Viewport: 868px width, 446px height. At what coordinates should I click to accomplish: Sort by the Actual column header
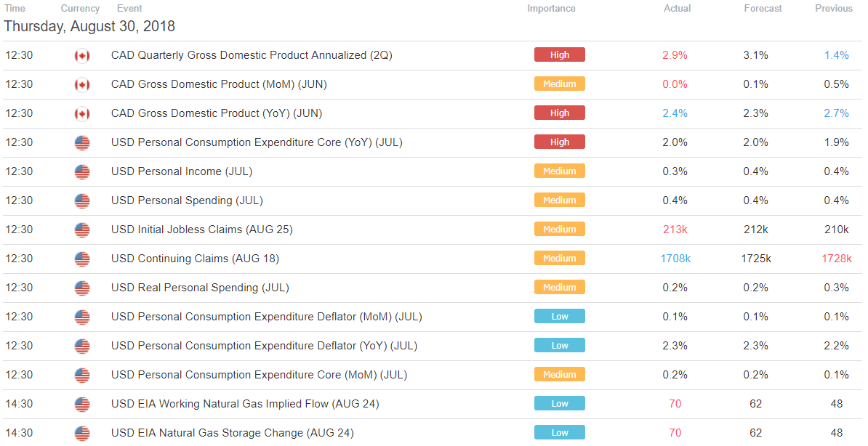click(x=677, y=8)
